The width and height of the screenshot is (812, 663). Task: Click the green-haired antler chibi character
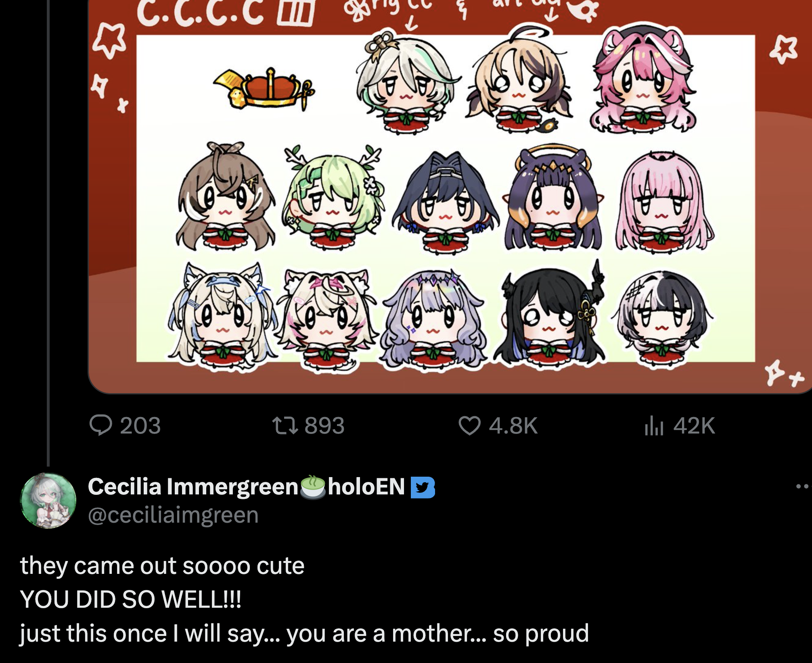pos(333,197)
